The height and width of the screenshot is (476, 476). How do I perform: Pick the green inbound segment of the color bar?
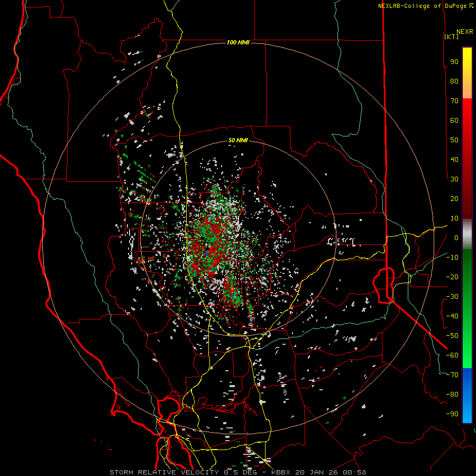pos(467,309)
